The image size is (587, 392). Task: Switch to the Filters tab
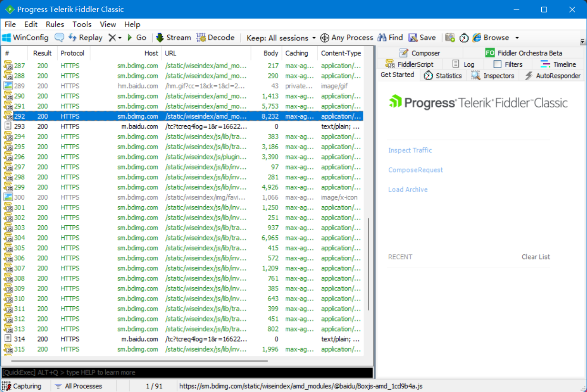coord(508,64)
